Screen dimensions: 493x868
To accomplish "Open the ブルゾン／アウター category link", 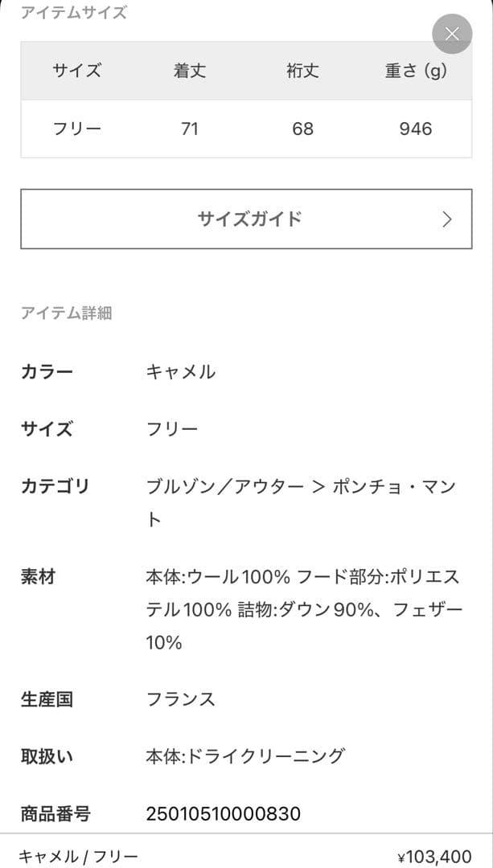I will pos(216,486).
